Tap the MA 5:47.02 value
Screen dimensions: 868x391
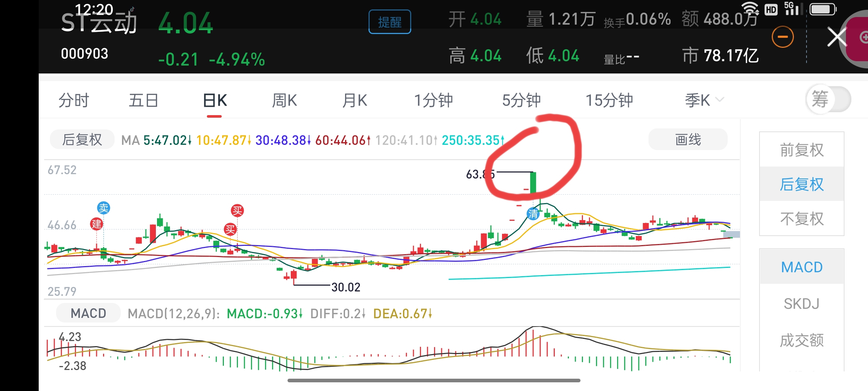167,140
